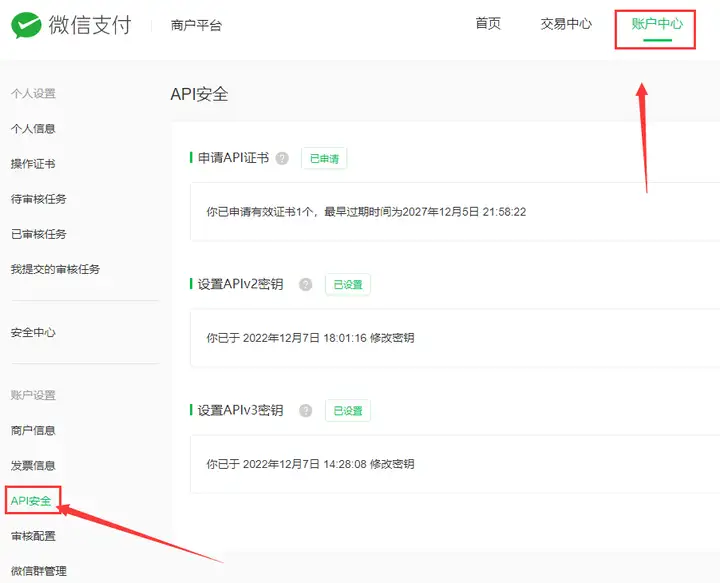
Task: Click 已设置 badge for APIv3密钥
Action: point(348,410)
